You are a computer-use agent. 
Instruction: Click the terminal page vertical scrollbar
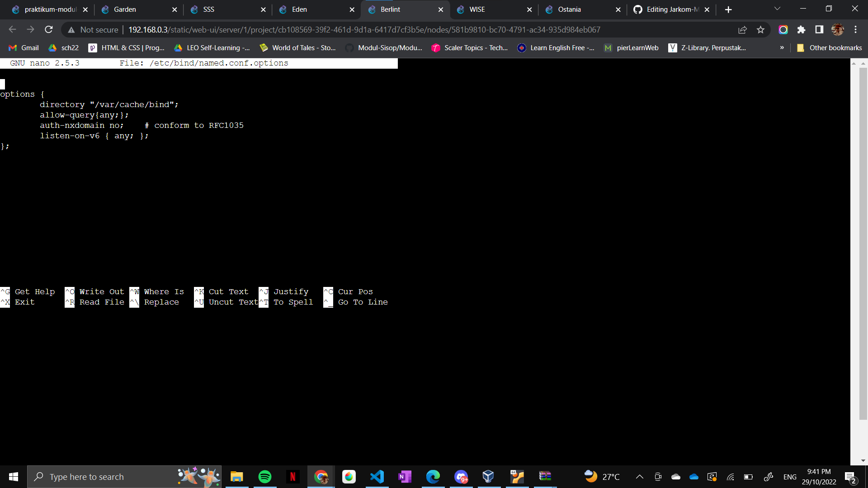[863, 244]
